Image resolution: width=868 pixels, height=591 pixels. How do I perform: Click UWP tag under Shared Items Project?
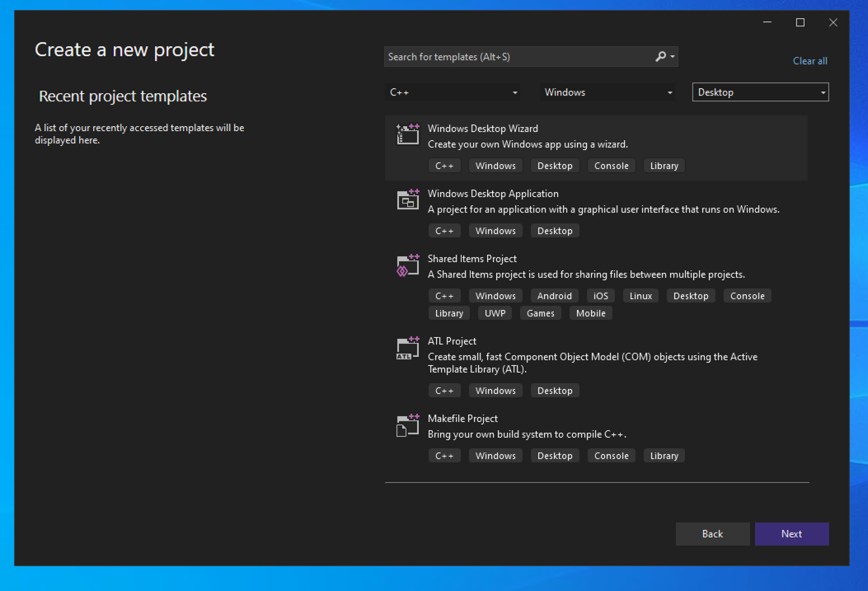point(495,313)
